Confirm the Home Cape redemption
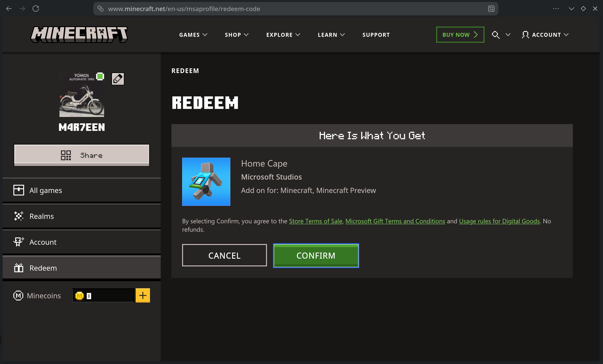 tap(316, 256)
